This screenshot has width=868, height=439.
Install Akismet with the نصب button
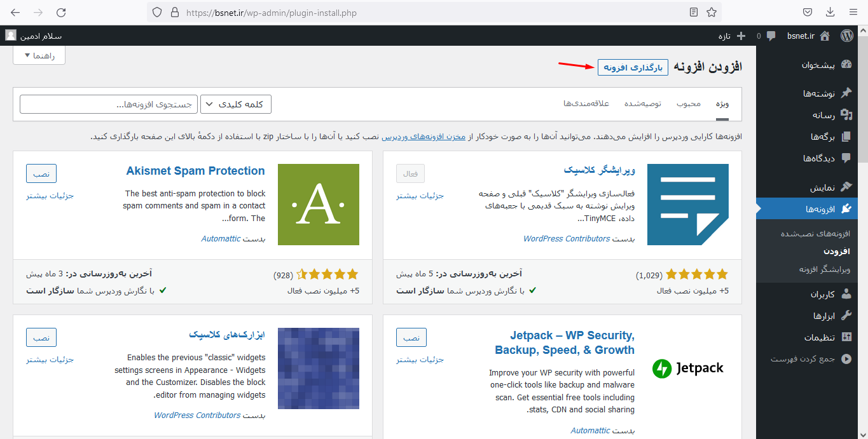pyautogui.click(x=41, y=173)
